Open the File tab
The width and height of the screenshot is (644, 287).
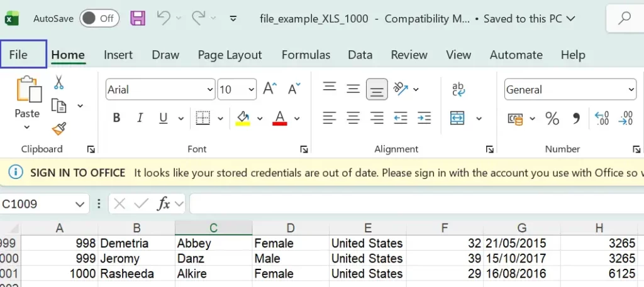pos(18,55)
